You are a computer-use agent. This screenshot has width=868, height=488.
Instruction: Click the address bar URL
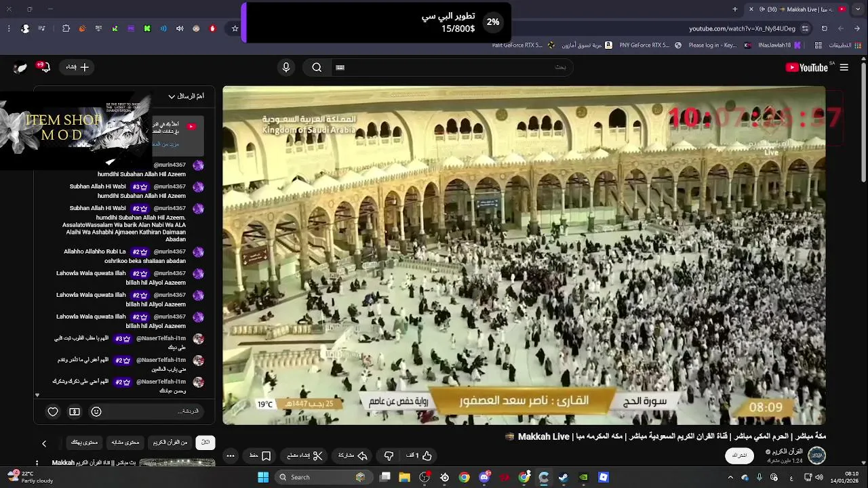click(742, 28)
